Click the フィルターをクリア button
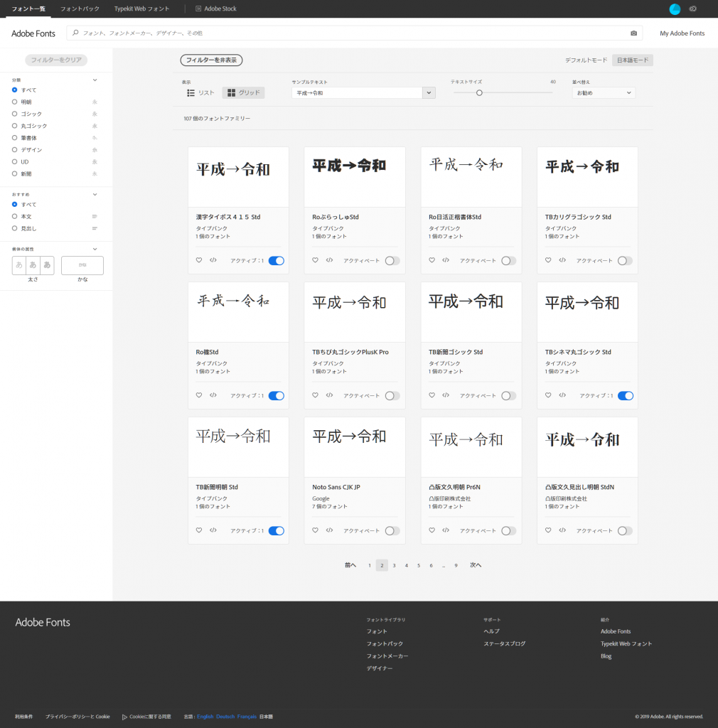This screenshot has width=718, height=728. (56, 60)
